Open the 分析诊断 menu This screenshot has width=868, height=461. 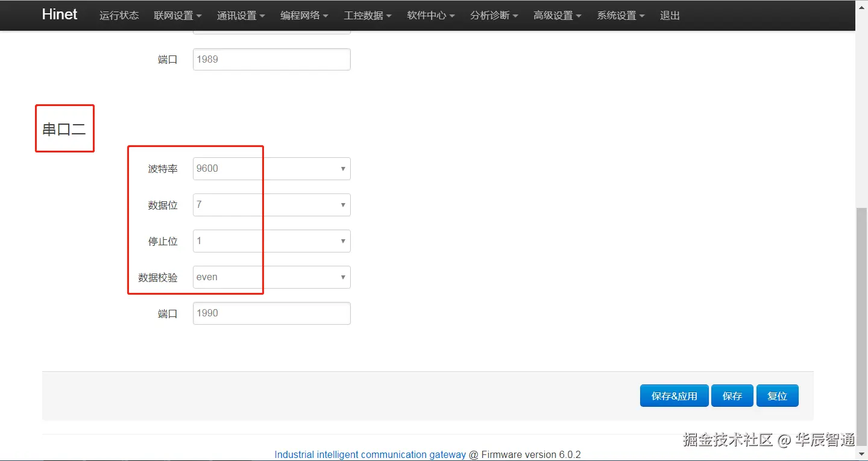pos(494,16)
